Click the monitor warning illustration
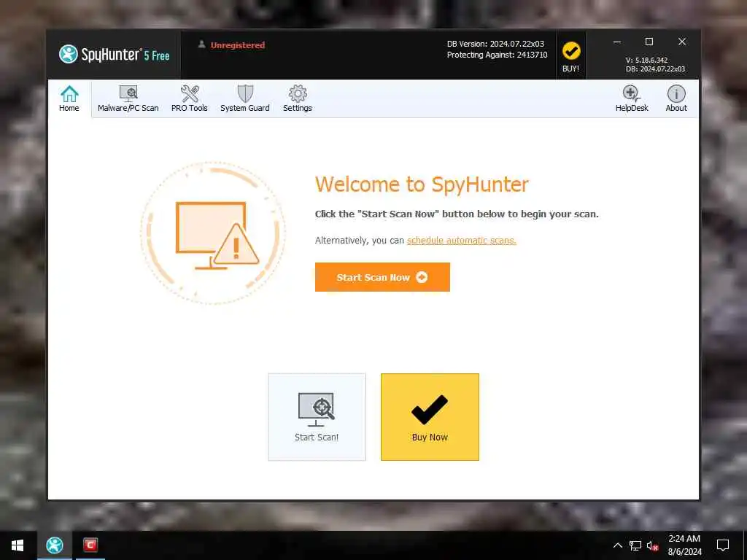Image resolution: width=747 pixels, height=560 pixels. [x=213, y=233]
